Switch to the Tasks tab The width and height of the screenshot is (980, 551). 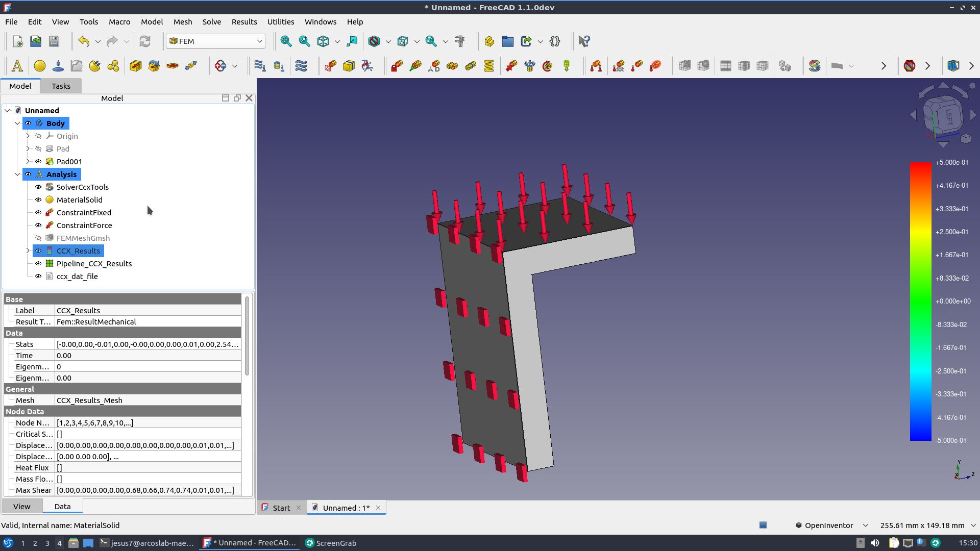tap(61, 86)
